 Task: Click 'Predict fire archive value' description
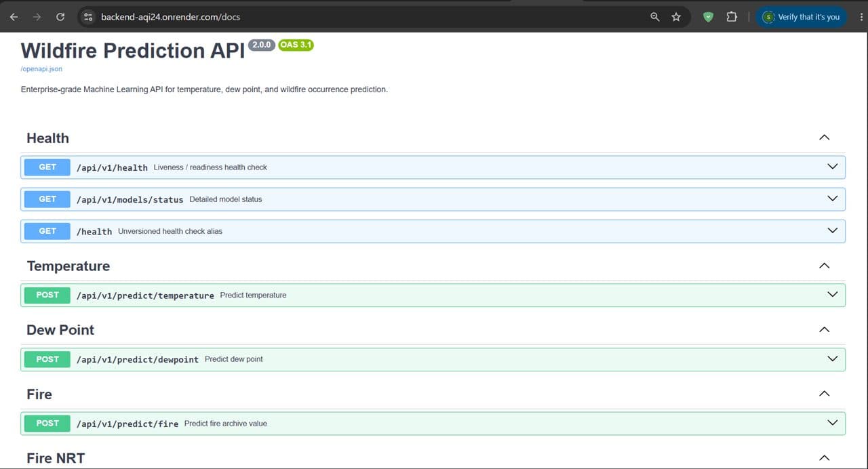coord(226,424)
